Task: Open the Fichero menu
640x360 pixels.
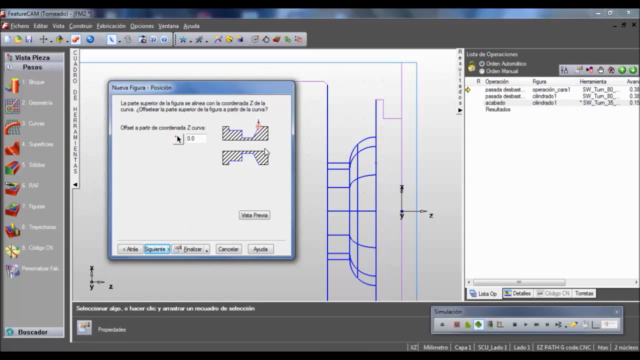Action: (x=20, y=26)
